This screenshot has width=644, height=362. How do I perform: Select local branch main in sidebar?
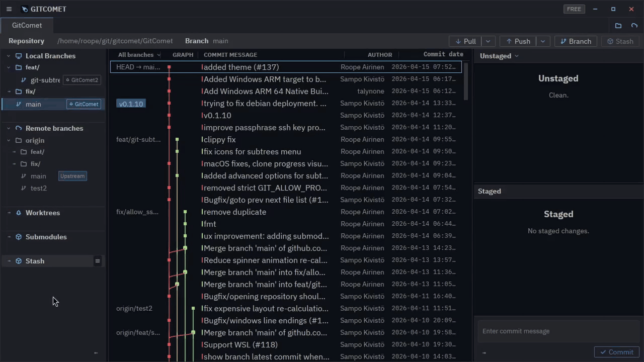(x=53, y=104)
